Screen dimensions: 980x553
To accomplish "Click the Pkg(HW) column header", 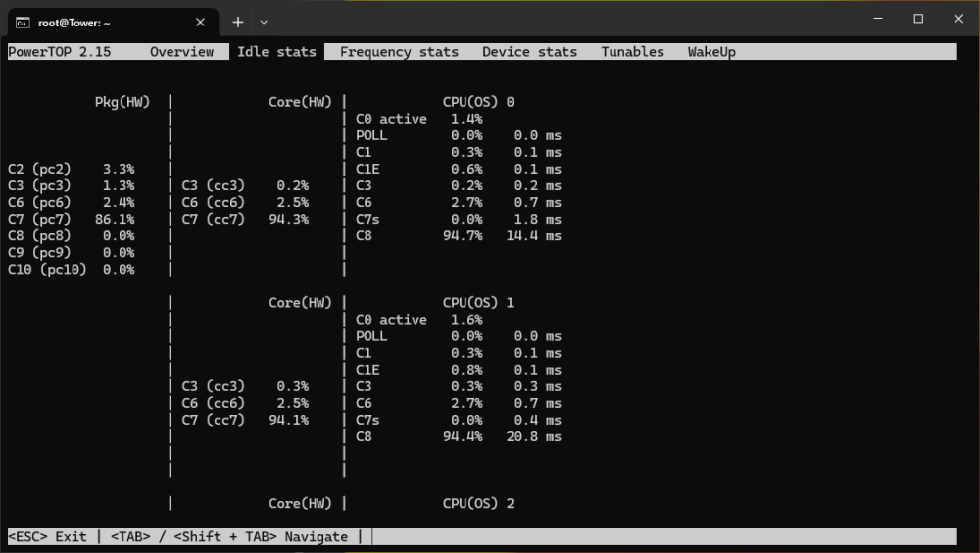I will pyautogui.click(x=122, y=102).
